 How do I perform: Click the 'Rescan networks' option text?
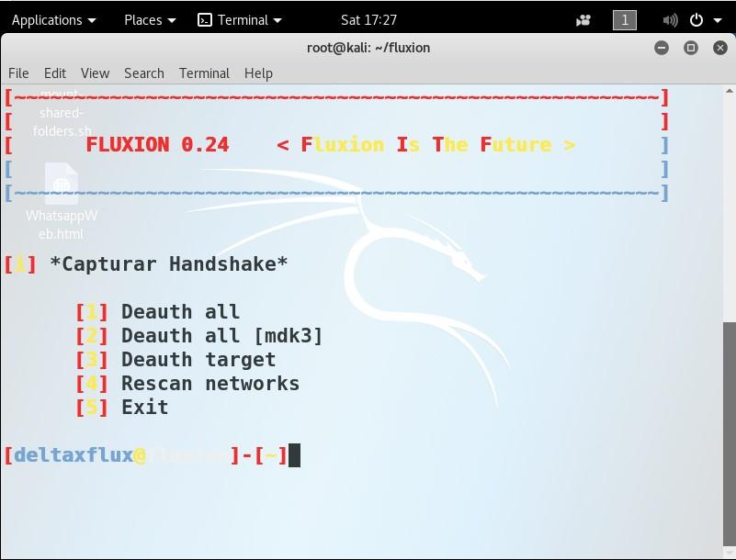pos(210,384)
